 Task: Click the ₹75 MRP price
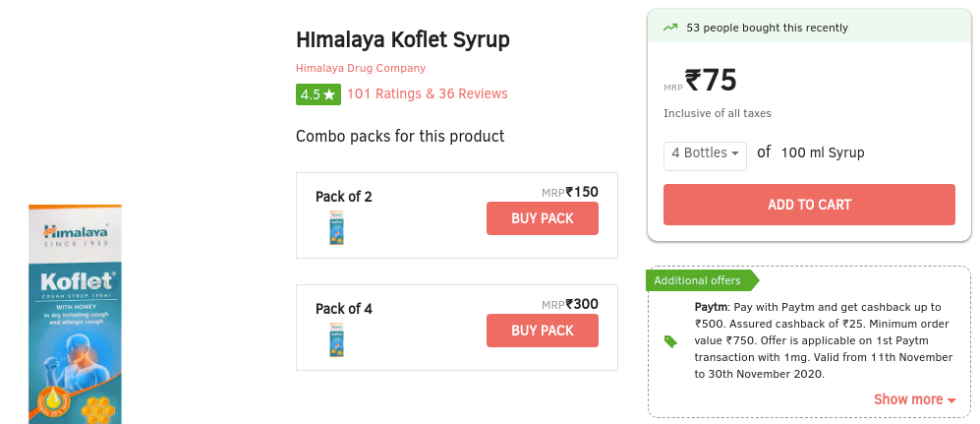coord(711,80)
